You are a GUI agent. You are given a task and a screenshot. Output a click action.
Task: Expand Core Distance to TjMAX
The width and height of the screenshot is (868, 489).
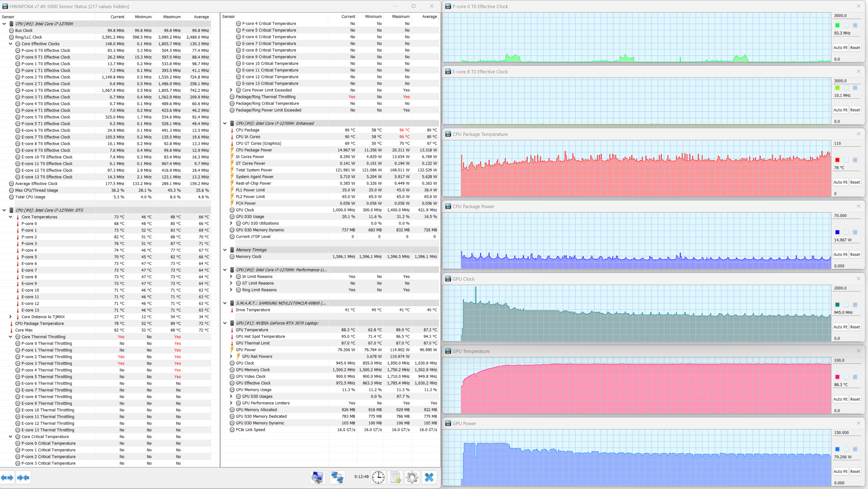tap(10, 317)
